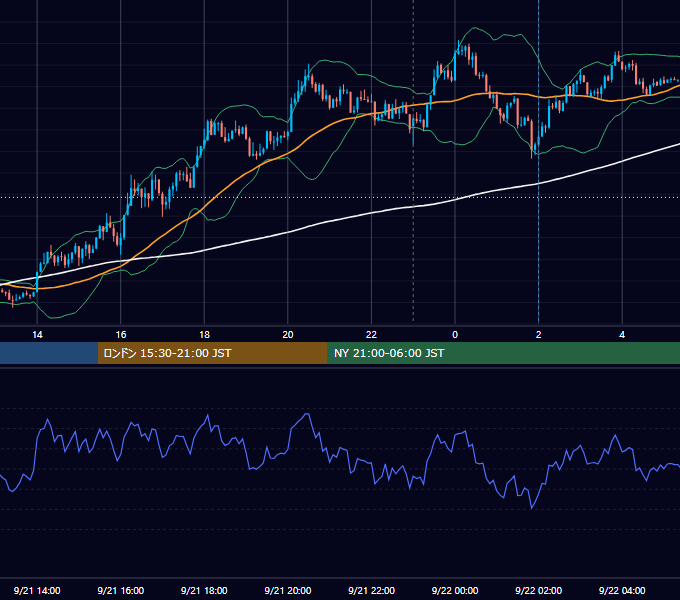Click the 9/21 20:00 time label

click(288, 590)
